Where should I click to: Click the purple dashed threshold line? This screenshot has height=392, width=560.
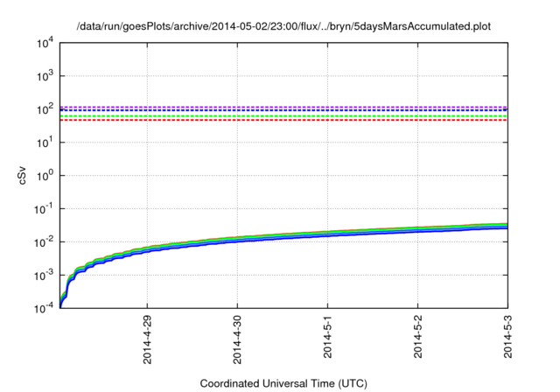(283, 107)
